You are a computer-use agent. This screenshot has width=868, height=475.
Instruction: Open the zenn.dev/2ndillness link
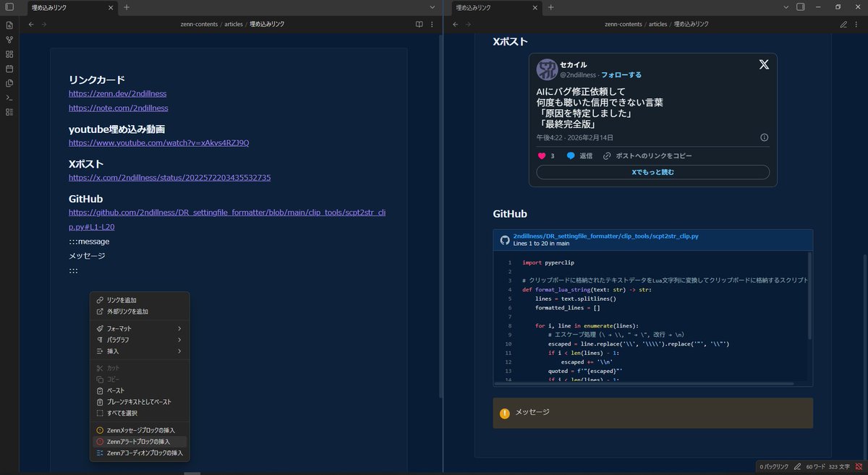tap(118, 93)
